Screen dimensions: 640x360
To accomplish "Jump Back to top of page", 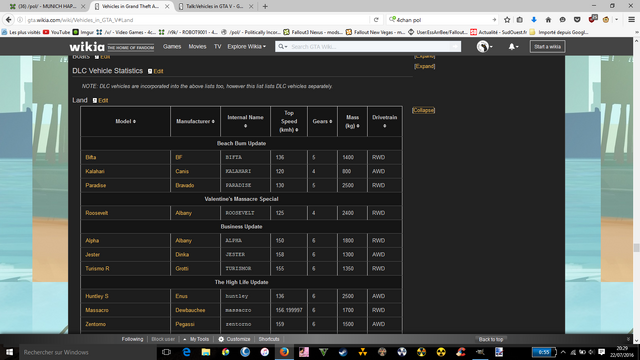I will pos(491,339).
